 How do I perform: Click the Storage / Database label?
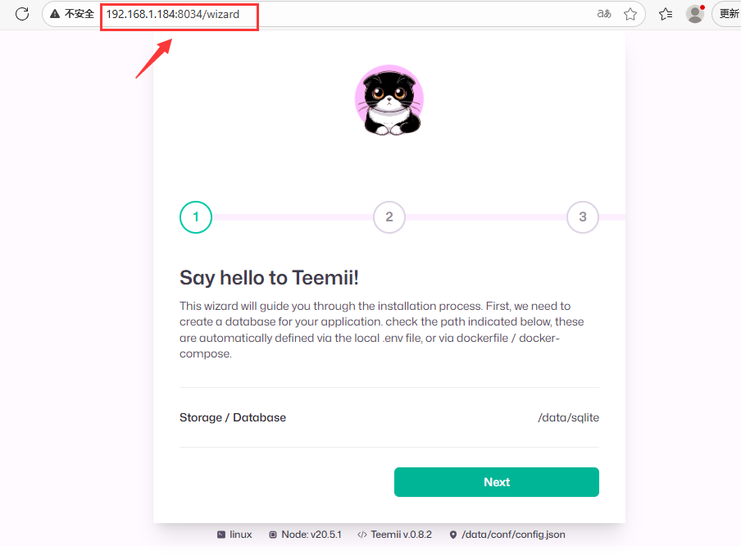point(233,417)
